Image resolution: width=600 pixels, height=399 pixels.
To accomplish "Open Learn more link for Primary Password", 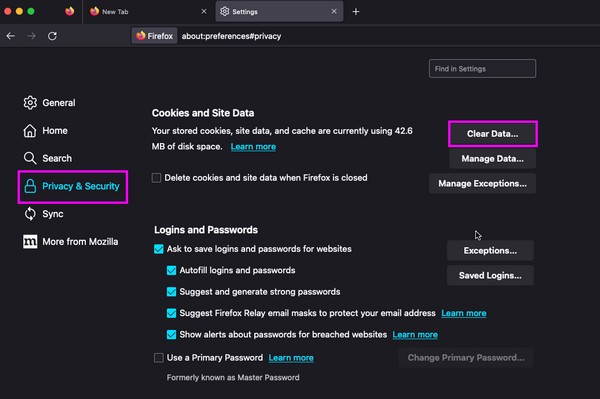I will pyautogui.click(x=291, y=358).
